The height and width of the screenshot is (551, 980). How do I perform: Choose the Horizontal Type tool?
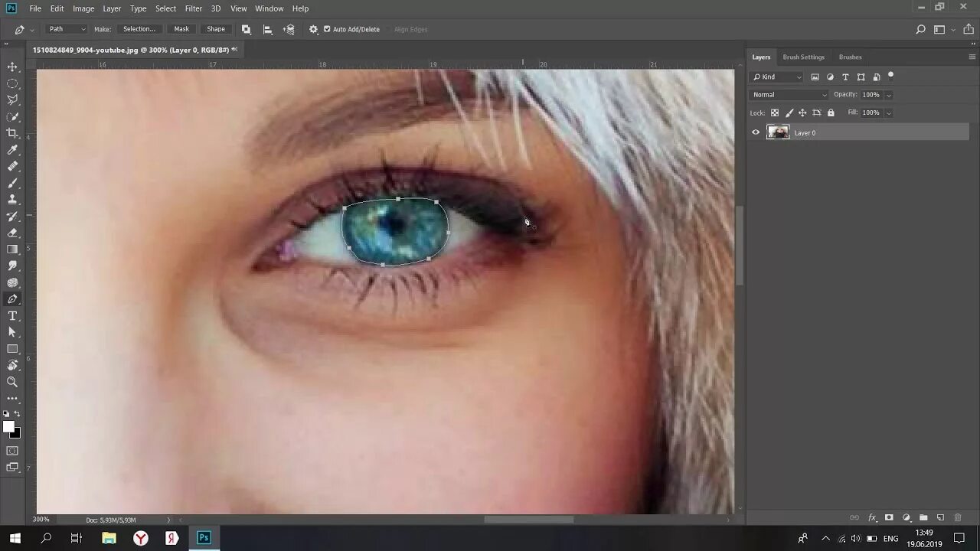coord(12,315)
